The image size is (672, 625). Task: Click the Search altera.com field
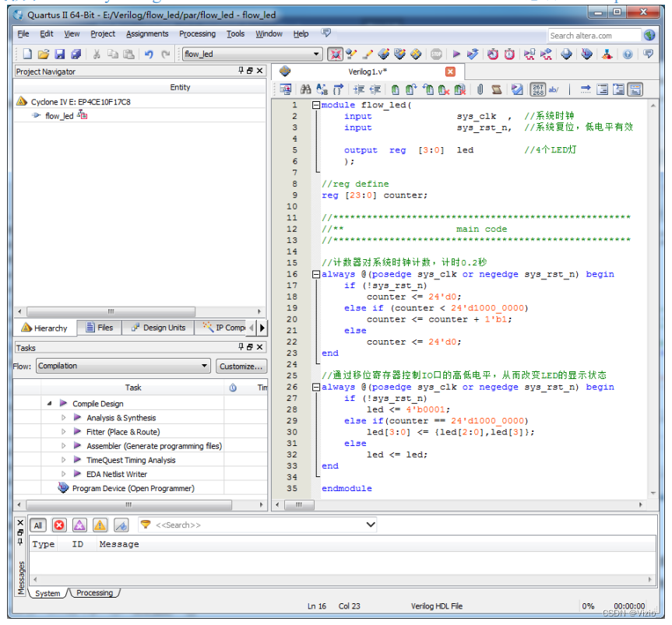coord(593,35)
